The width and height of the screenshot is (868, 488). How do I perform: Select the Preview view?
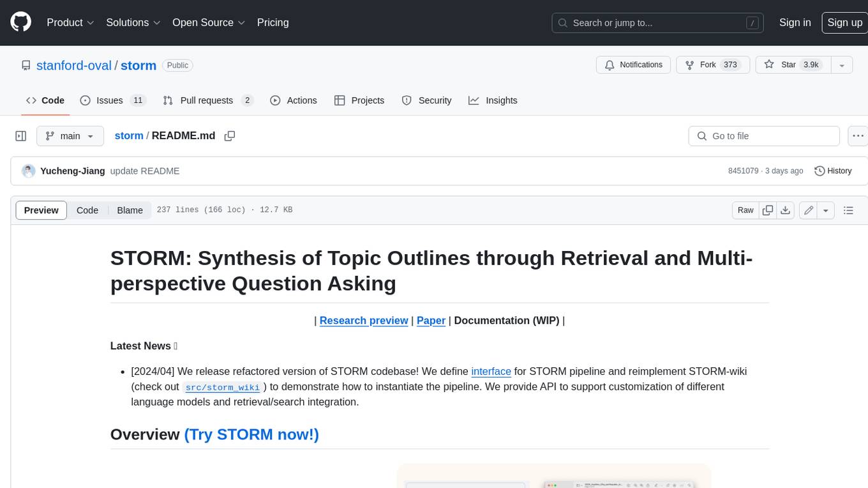click(41, 210)
